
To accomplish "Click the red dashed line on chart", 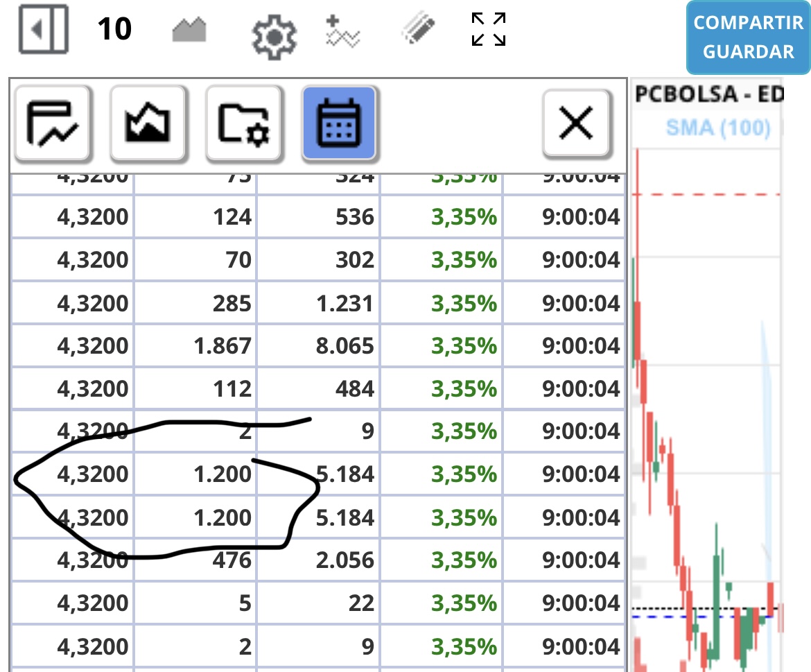I will (706, 194).
